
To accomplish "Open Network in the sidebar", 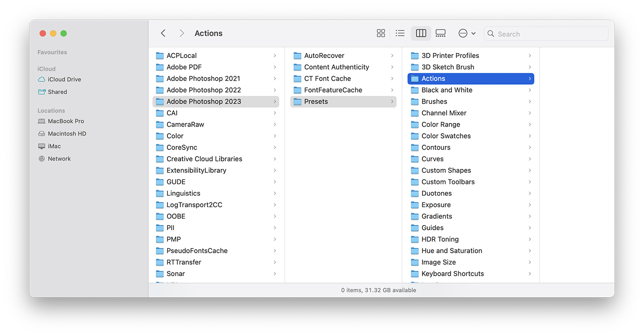I will point(54,158).
